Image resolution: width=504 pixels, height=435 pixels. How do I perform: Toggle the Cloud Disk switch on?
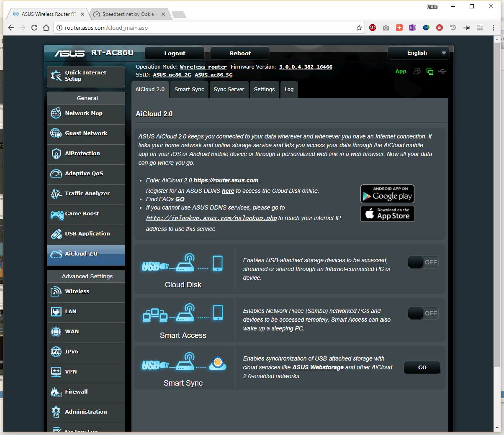[423, 262]
